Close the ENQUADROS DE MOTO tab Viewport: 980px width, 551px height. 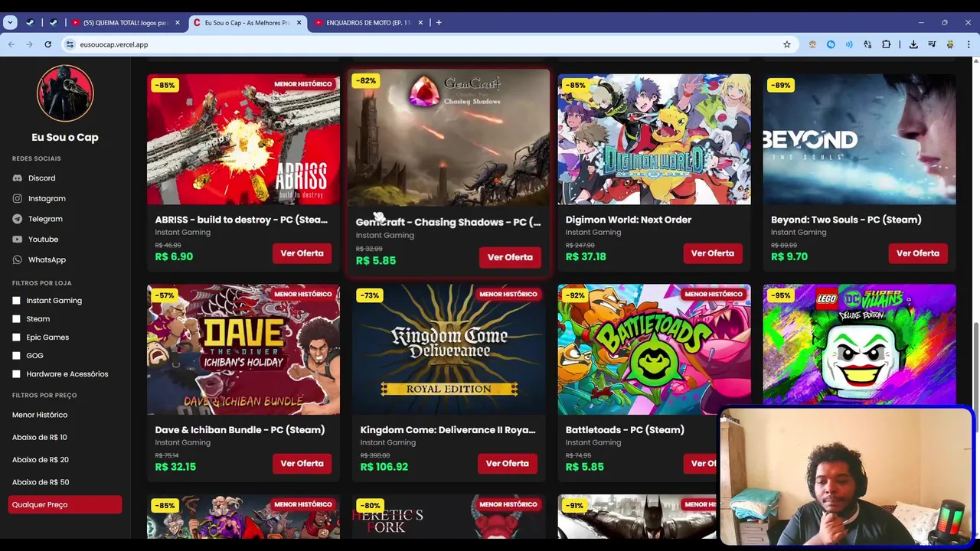pyautogui.click(x=421, y=23)
